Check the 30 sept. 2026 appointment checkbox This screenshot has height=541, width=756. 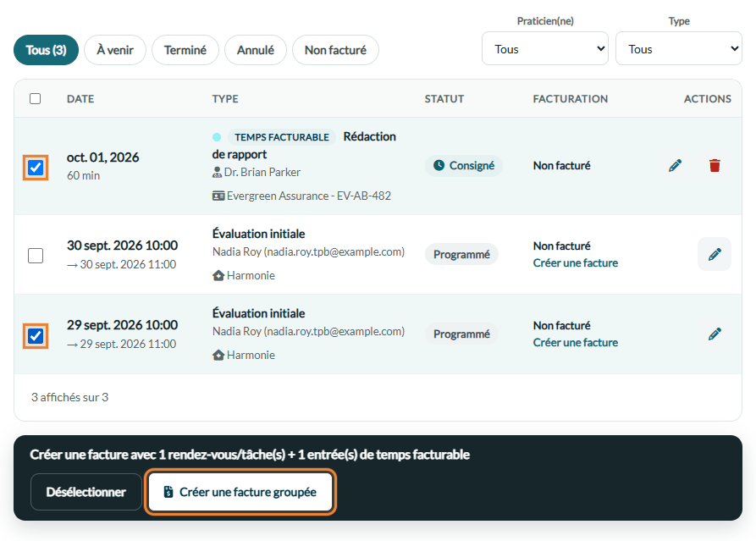pos(36,255)
